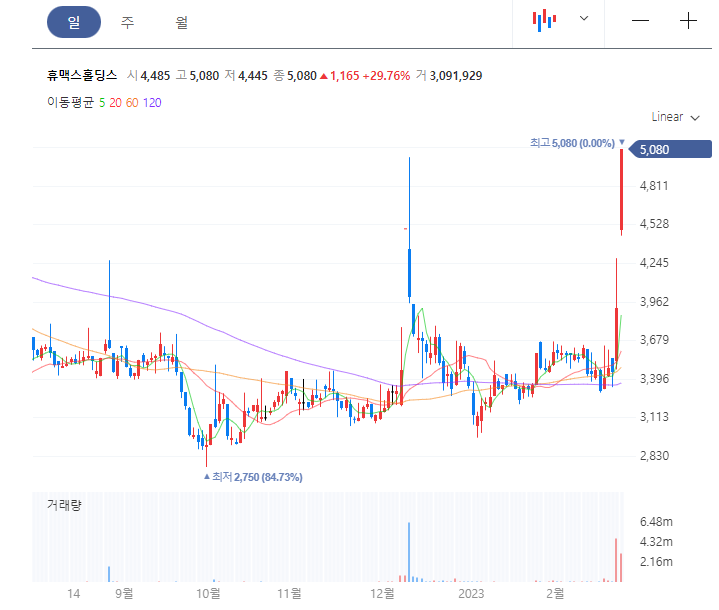Click the current price tag 5,080
This screenshot has width=719, height=610.
coord(669,150)
